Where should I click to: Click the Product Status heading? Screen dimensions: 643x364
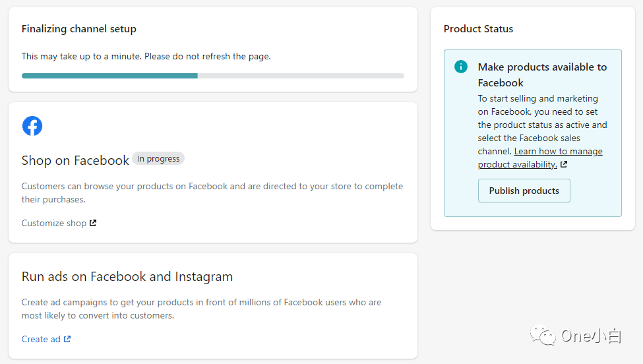(478, 29)
